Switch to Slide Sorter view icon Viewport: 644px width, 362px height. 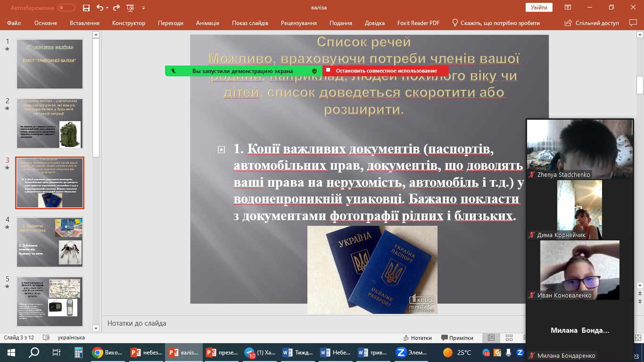[x=509, y=338]
